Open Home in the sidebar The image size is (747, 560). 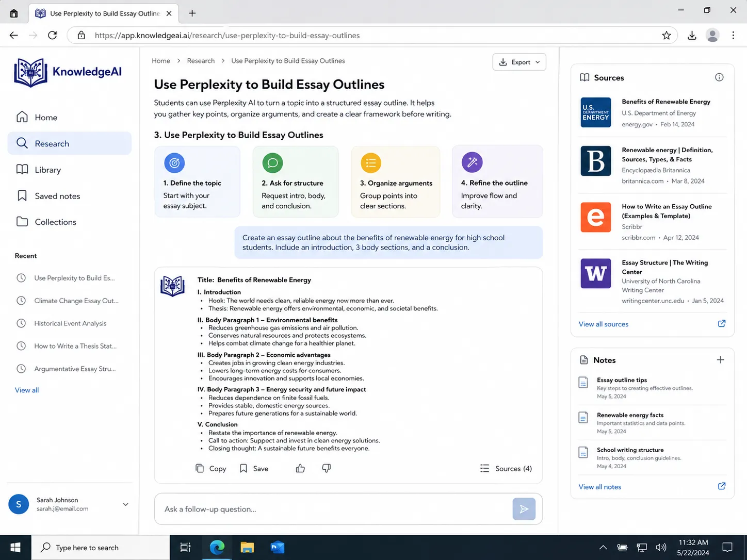point(70,117)
